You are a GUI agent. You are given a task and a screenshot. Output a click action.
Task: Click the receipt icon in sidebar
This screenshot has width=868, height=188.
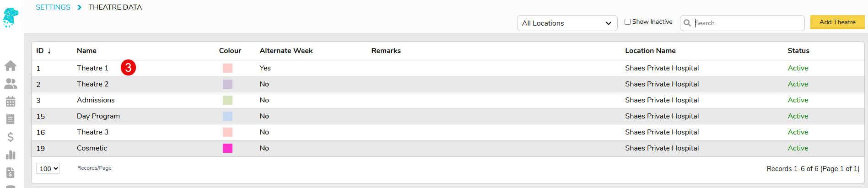(11, 119)
